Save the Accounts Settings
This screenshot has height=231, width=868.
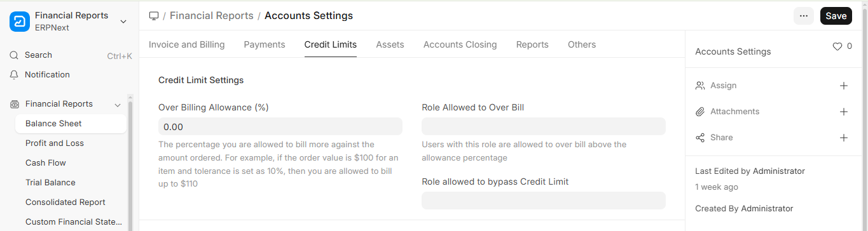coord(836,16)
